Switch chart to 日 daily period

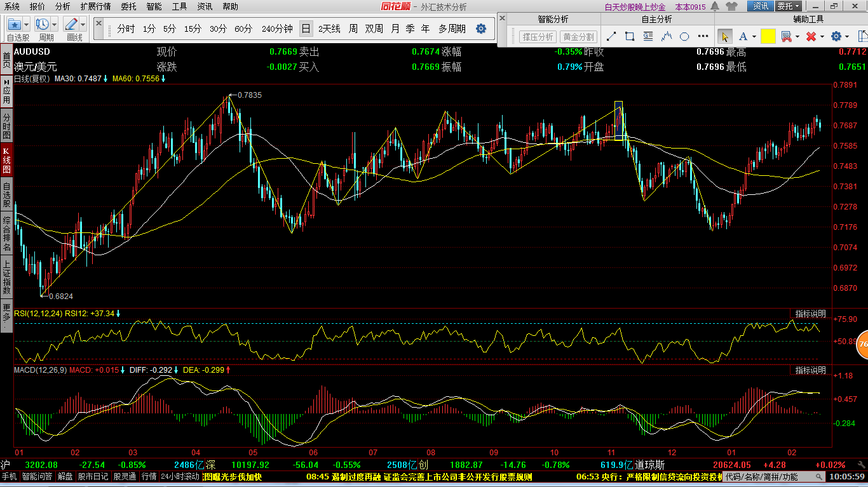306,29
